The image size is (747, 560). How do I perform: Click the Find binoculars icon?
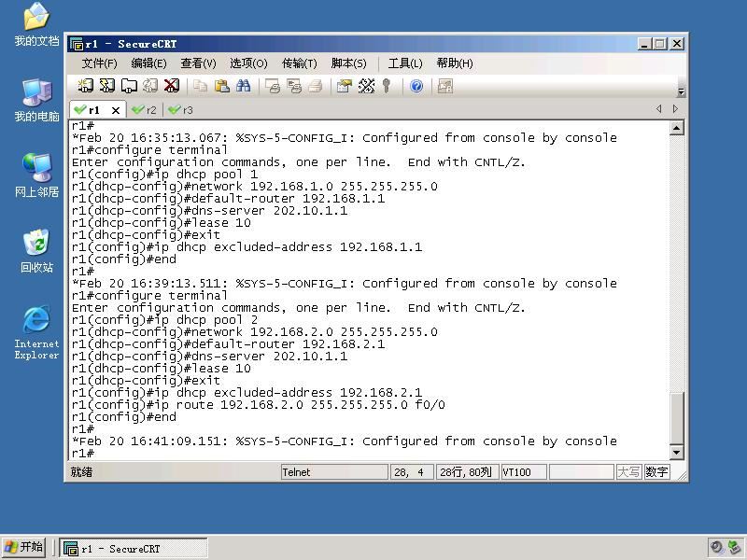[244, 86]
